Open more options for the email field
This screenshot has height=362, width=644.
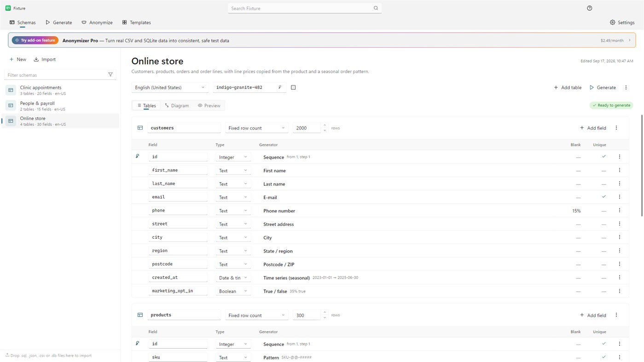tap(620, 197)
